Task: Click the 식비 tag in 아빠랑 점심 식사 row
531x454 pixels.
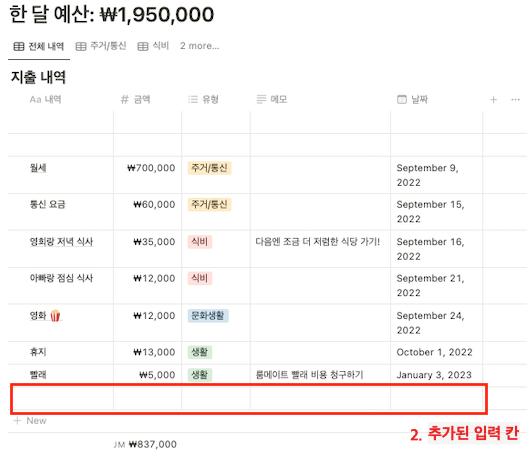Action: [200, 278]
